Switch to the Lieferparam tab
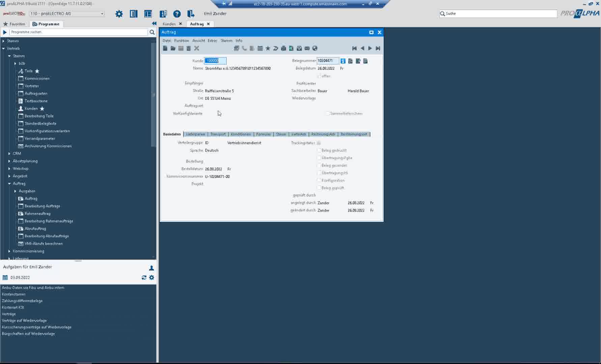This screenshot has height=364, width=601. 196,134
